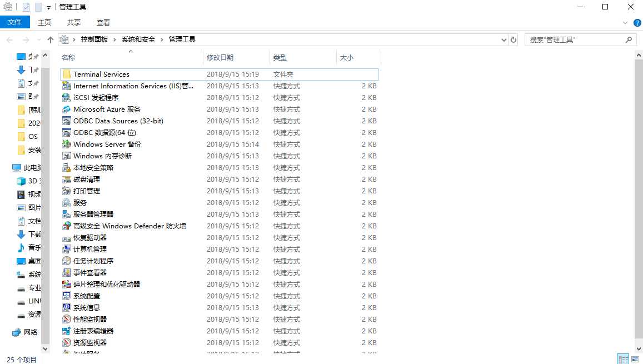Click the 服务 gear icon
Screen dimensions: 643x364
click(x=67, y=202)
